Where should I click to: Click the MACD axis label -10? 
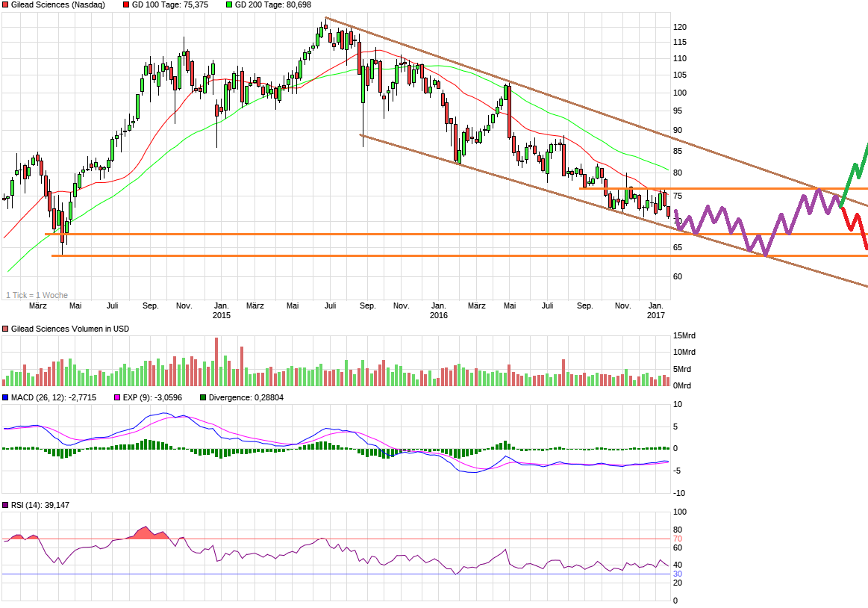pyautogui.click(x=678, y=493)
